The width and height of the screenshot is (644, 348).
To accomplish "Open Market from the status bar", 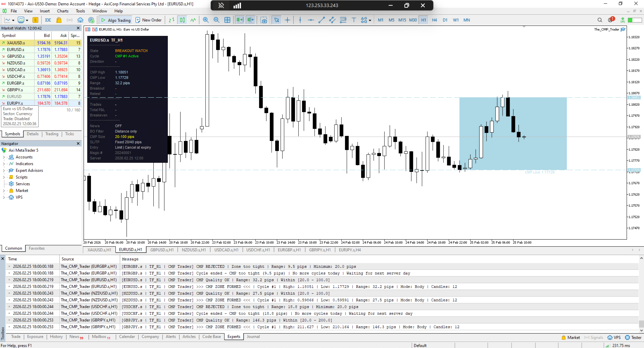I will tap(571, 338).
